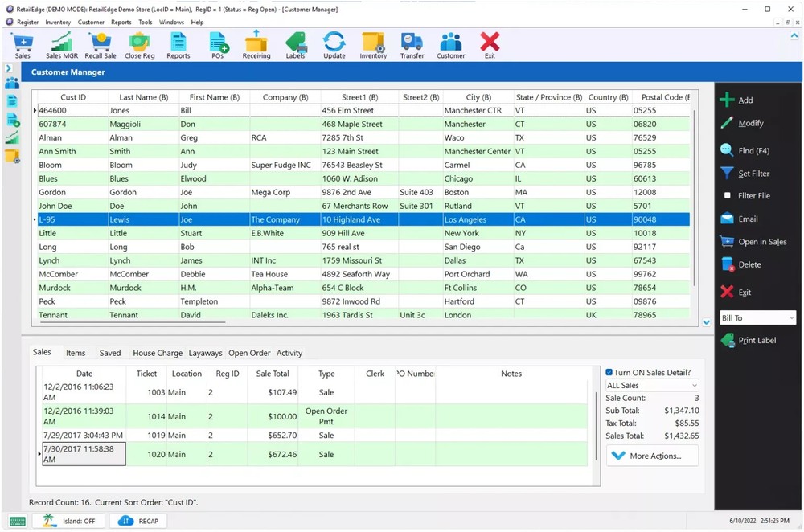Open the Receiving tool
The height and width of the screenshot is (532, 804).
(x=256, y=45)
